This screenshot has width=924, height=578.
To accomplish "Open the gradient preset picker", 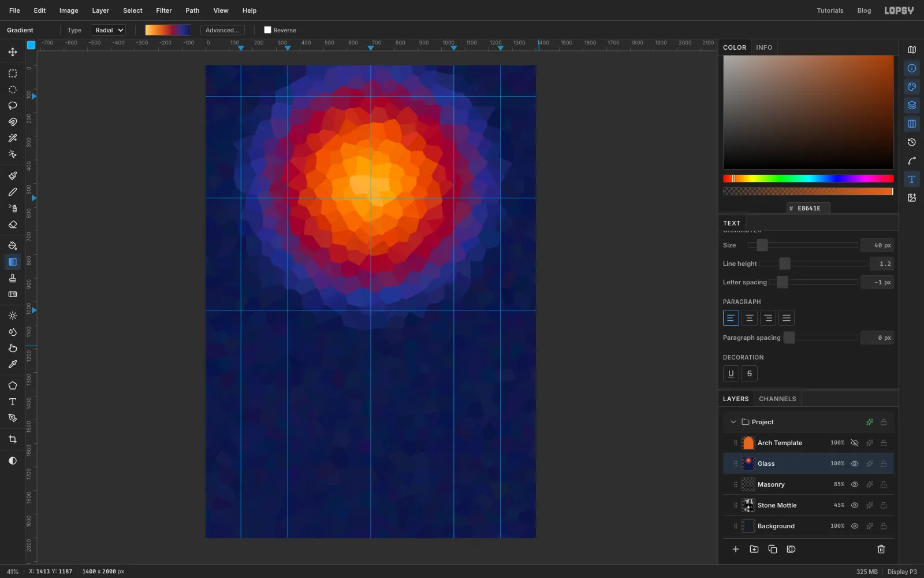I will (x=168, y=30).
